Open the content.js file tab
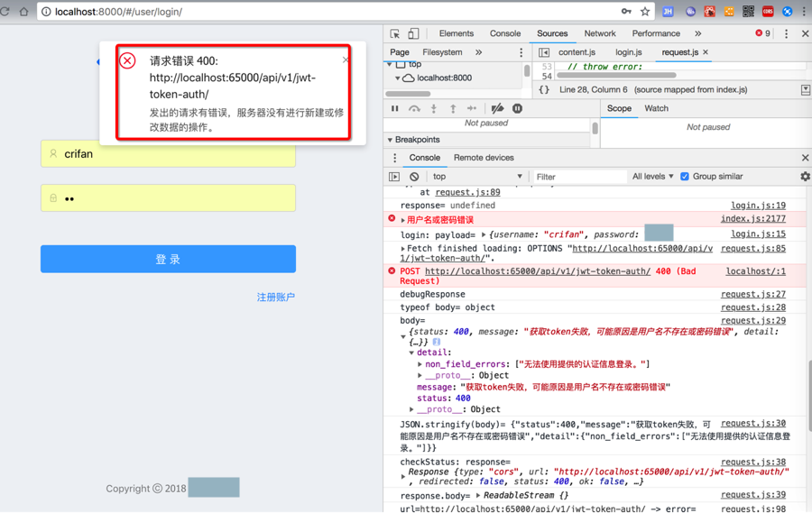The image size is (812, 513). click(577, 52)
